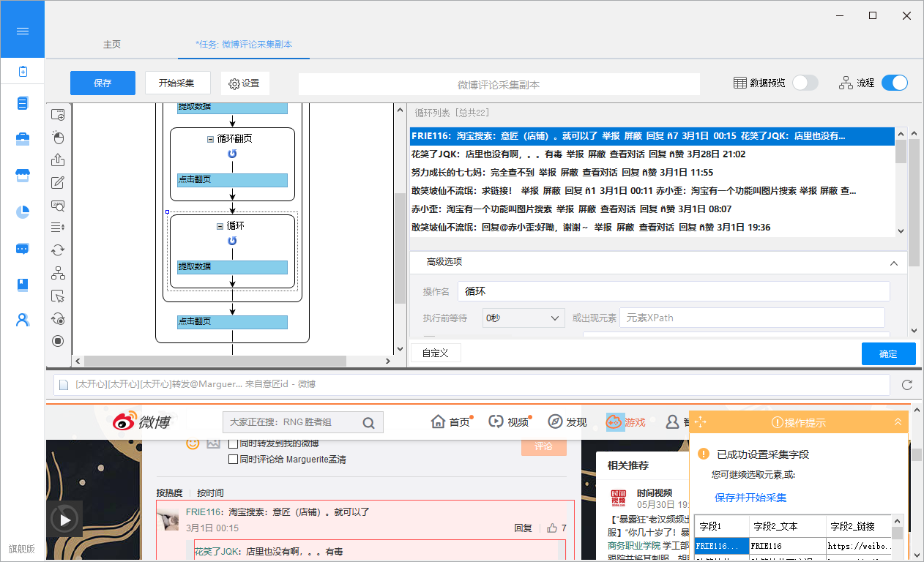
Task: Select the end process stop tool icon
Action: pos(58,341)
